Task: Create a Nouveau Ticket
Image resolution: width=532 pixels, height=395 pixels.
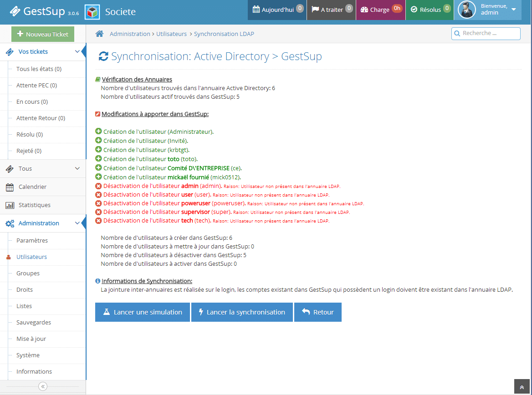Action: [x=43, y=34]
